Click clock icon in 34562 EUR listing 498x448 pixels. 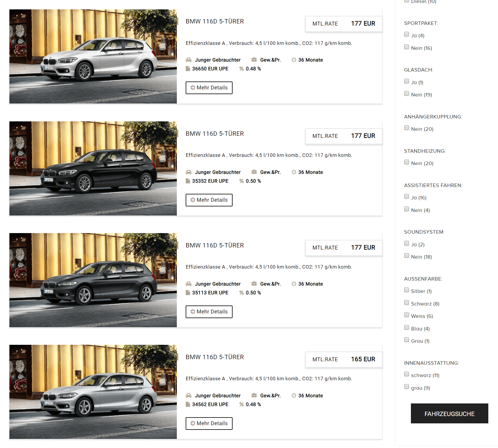click(294, 396)
